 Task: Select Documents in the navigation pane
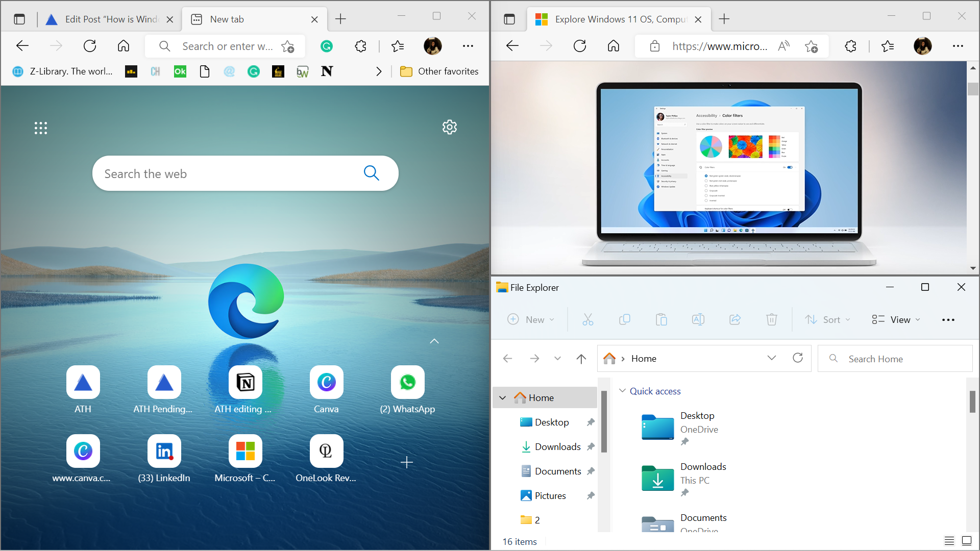click(x=557, y=471)
